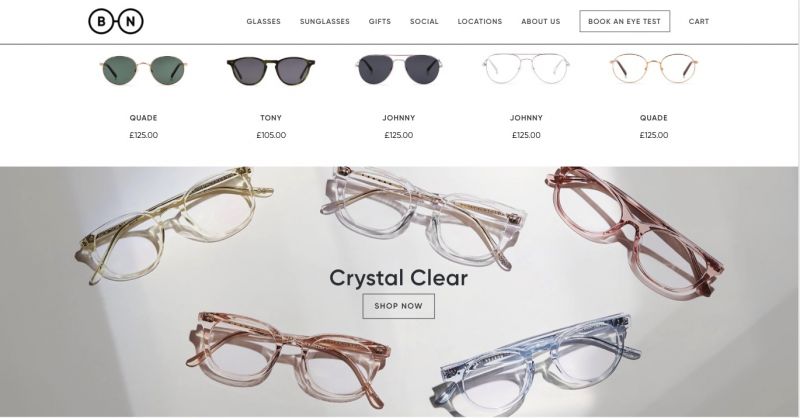Click the Crystal Clear banner heading

click(398, 278)
